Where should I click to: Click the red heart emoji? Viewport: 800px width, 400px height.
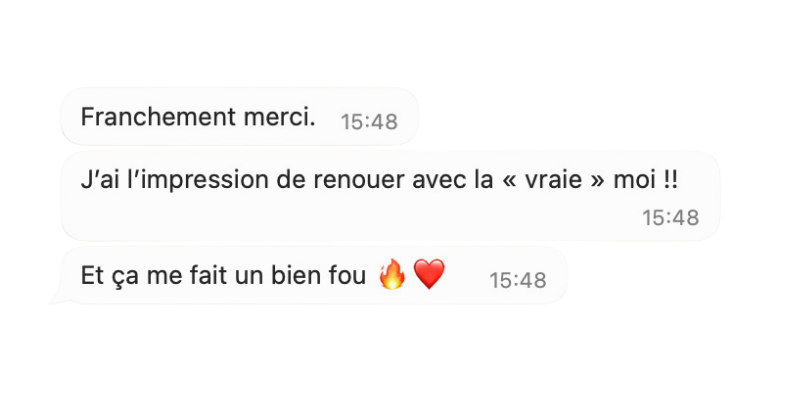coord(429,274)
